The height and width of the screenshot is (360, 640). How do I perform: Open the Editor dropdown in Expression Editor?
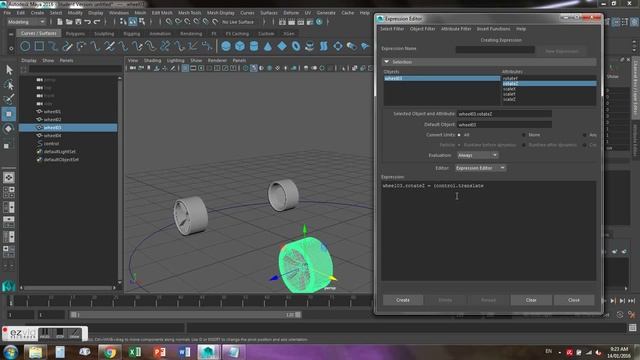pos(480,168)
